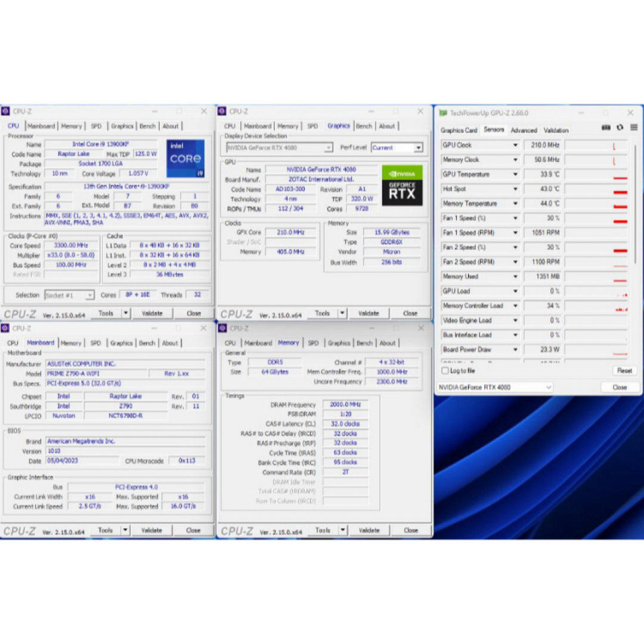The height and width of the screenshot is (644, 644).
Task: Click the GPU-Z Reset button
Action: (624, 371)
